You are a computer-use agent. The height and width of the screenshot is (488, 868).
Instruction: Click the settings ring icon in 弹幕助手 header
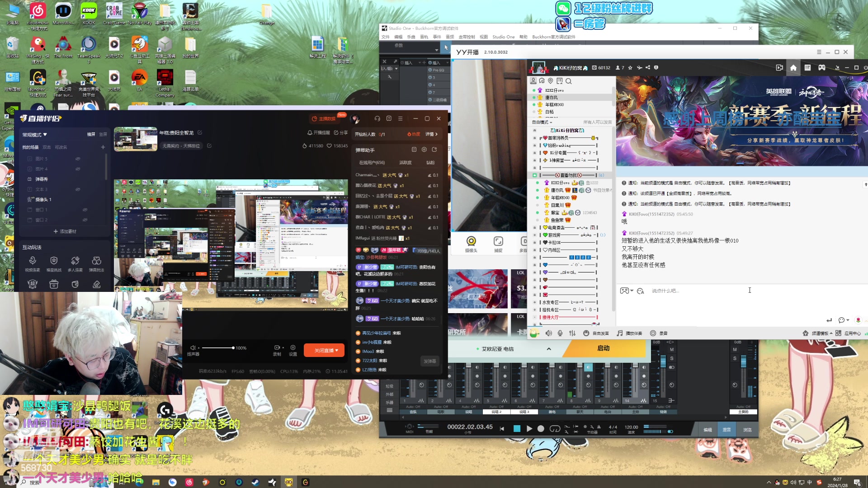[424, 150]
